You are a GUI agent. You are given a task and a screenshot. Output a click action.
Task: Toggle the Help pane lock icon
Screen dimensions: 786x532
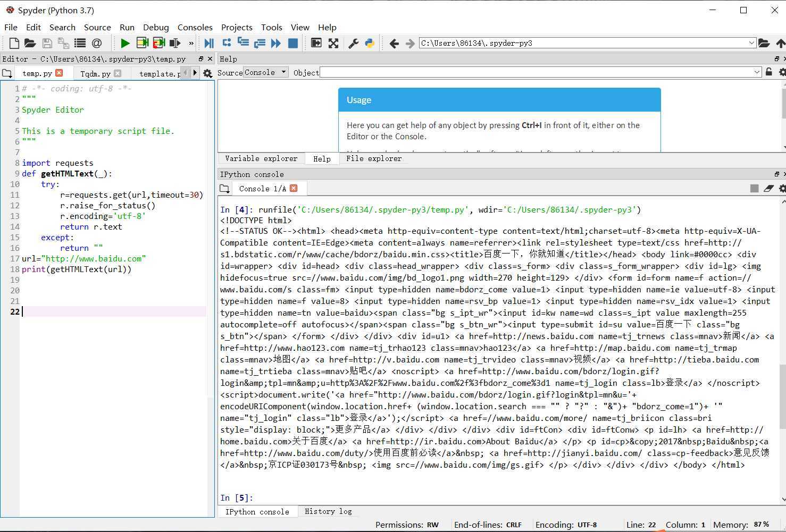(x=769, y=72)
